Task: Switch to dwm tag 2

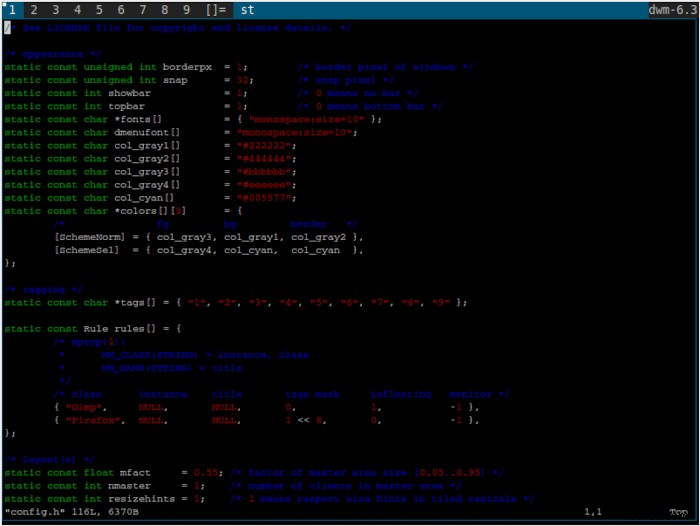Action: pyautogui.click(x=34, y=10)
